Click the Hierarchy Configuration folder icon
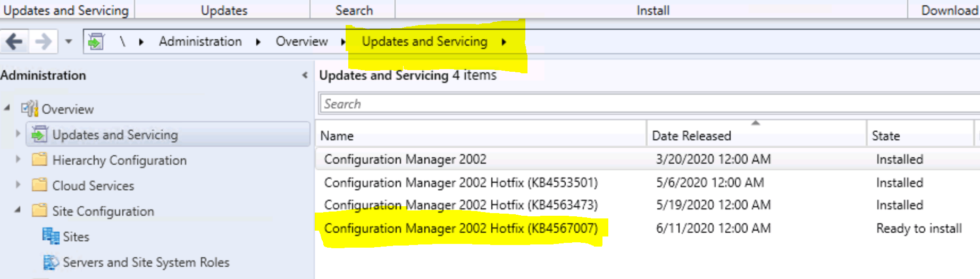 (39, 159)
